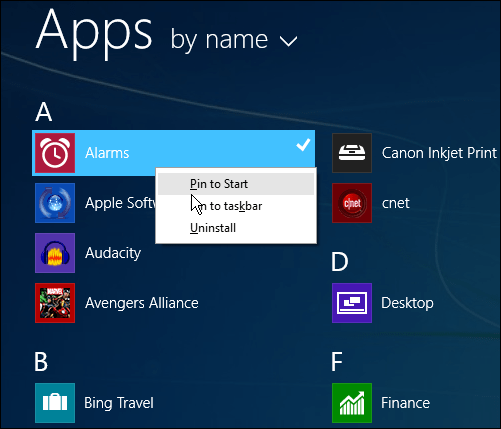This screenshot has height=429, width=501.
Task: Jump using the letter A group header
Action: click(x=44, y=112)
